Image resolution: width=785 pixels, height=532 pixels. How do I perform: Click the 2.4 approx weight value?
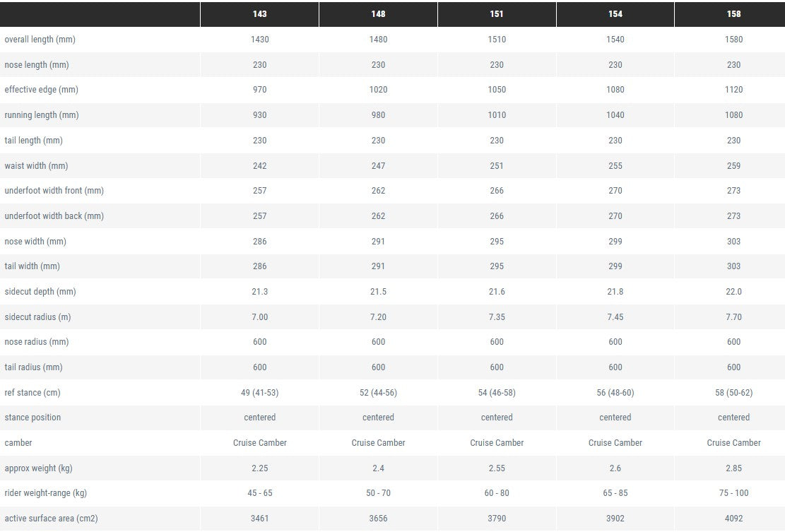[x=378, y=468]
